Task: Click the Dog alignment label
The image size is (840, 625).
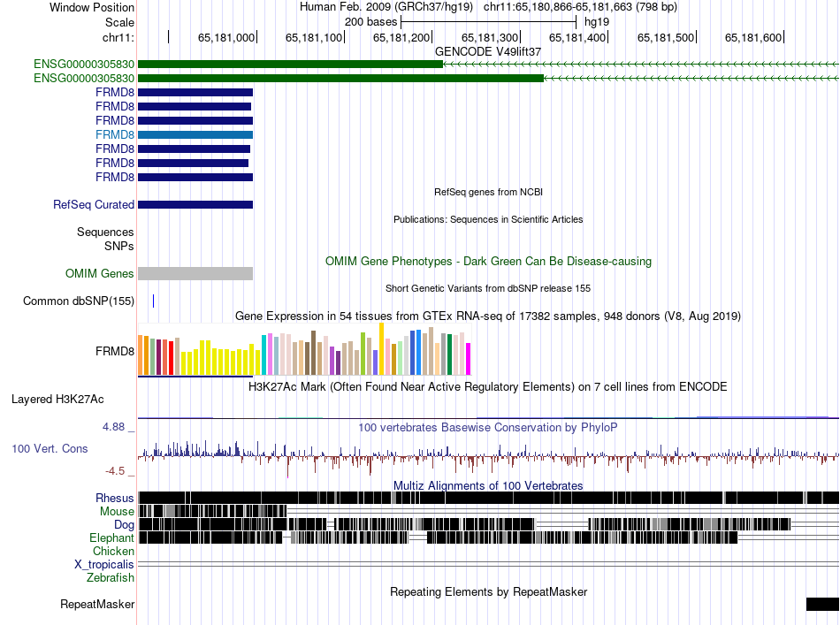Action: point(124,525)
